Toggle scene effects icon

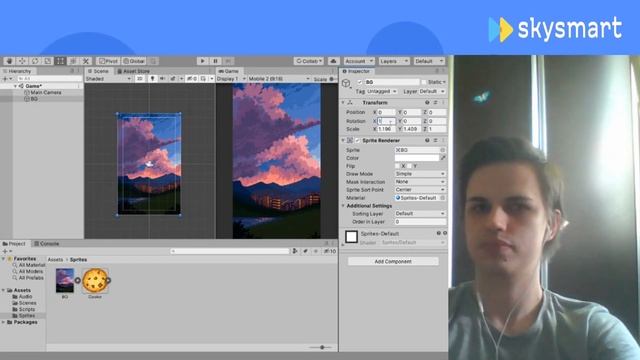point(173,79)
